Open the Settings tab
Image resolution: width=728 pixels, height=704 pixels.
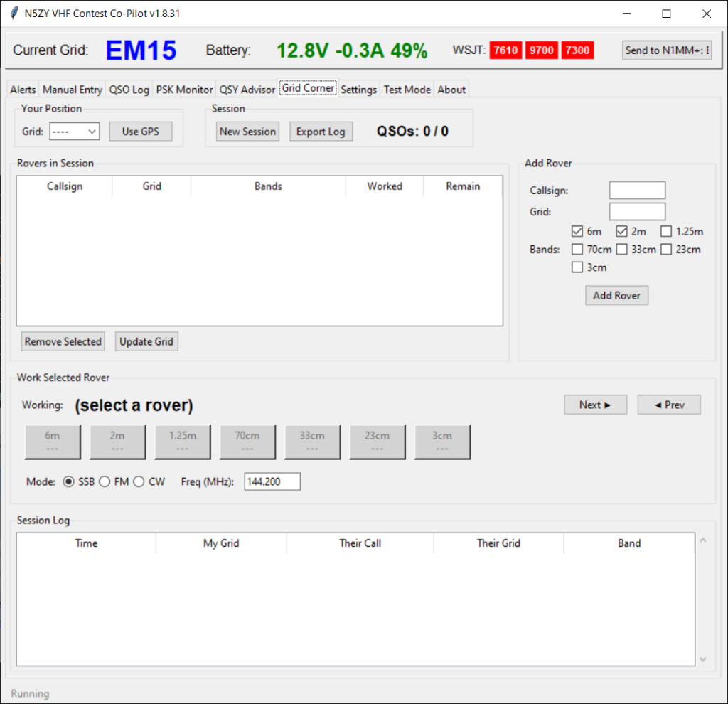pyautogui.click(x=358, y=90)
